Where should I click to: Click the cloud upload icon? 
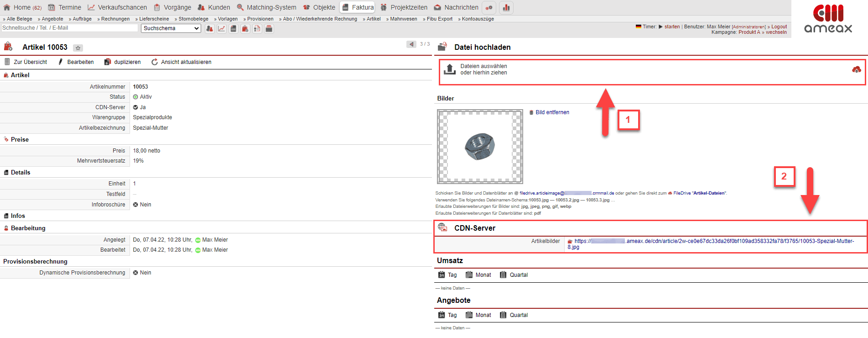click(856, 69)
